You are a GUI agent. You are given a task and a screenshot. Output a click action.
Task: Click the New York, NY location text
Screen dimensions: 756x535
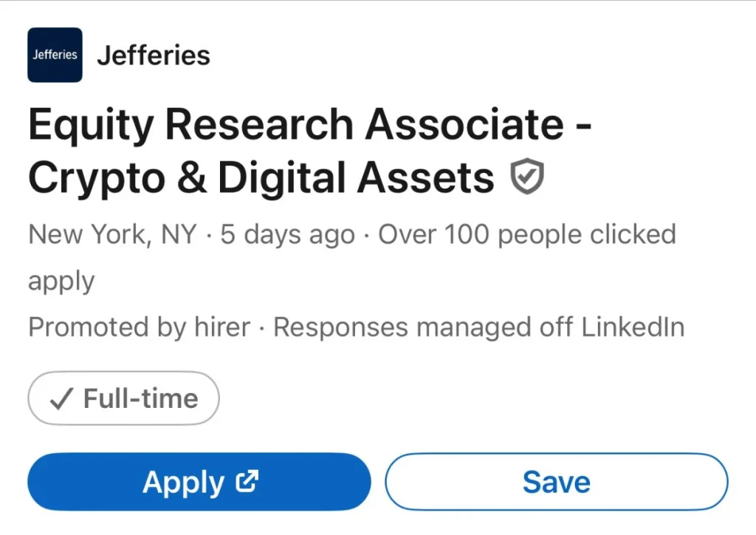click(113, 235)
